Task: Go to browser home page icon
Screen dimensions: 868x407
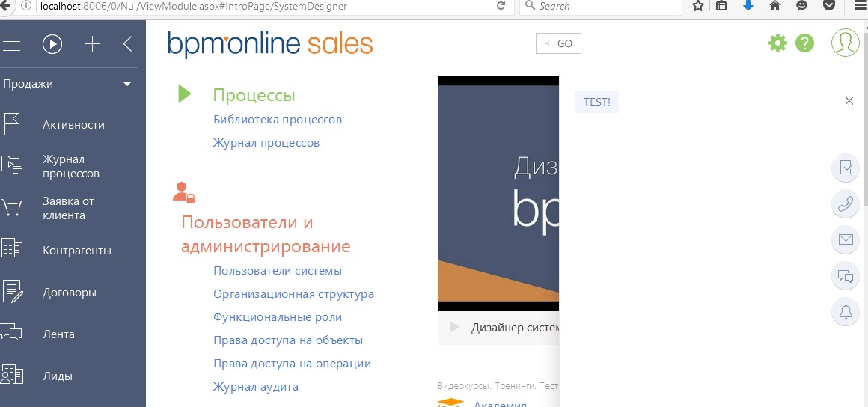Action: point(775,5)
